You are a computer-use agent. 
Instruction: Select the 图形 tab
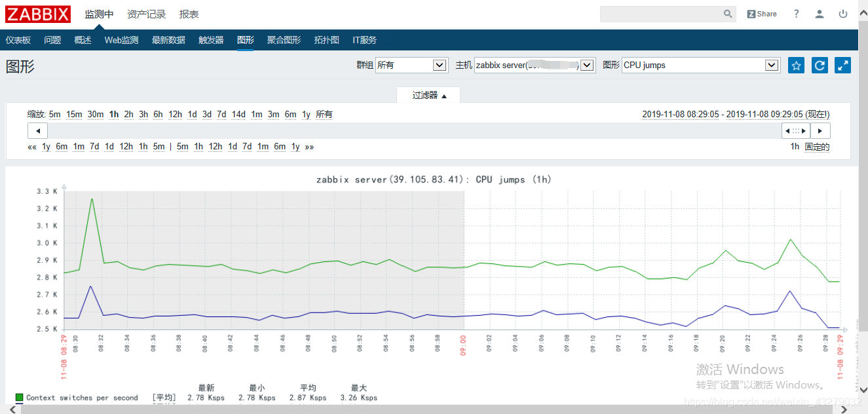click(x=245, y=40)
